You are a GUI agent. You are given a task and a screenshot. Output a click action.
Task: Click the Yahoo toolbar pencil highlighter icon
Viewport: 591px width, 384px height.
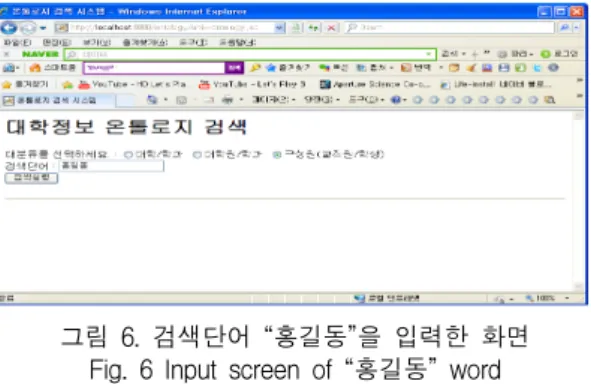click(255, 68)
